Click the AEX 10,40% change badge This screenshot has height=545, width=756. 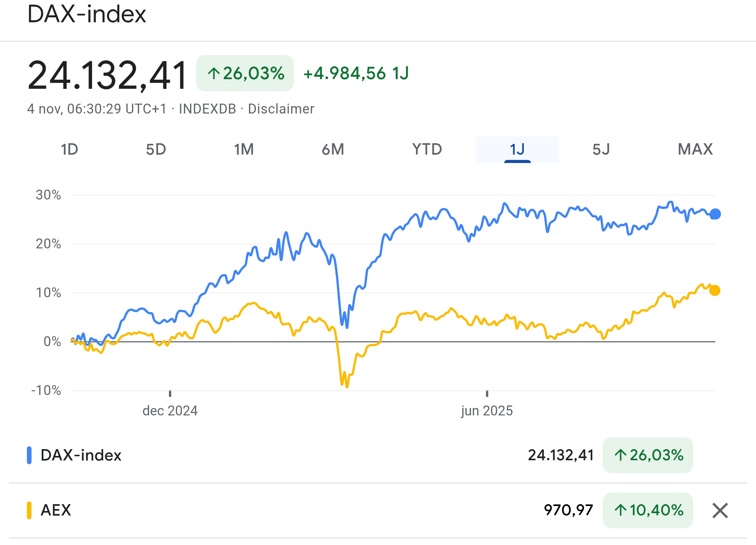pyautogui.click(x=648, y=510)
